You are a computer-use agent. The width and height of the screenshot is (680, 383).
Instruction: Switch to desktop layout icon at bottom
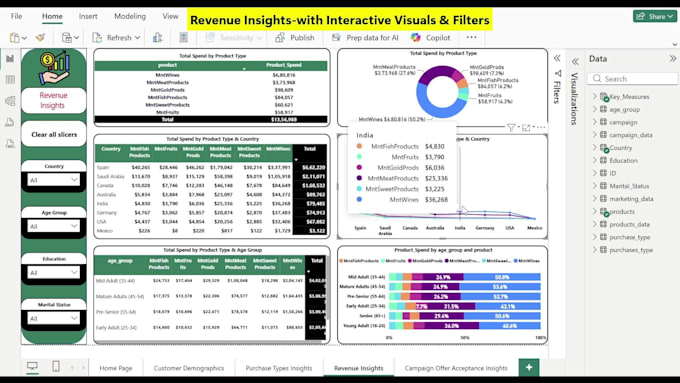coord(32,366)
